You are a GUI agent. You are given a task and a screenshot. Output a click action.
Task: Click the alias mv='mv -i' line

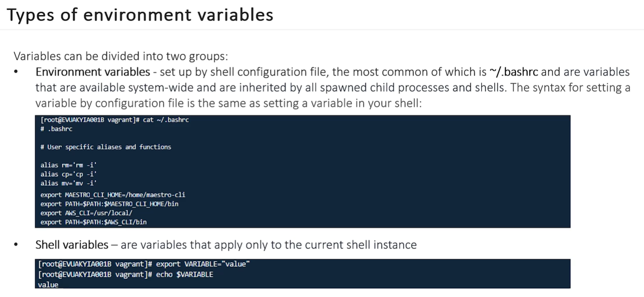point(68,183)
